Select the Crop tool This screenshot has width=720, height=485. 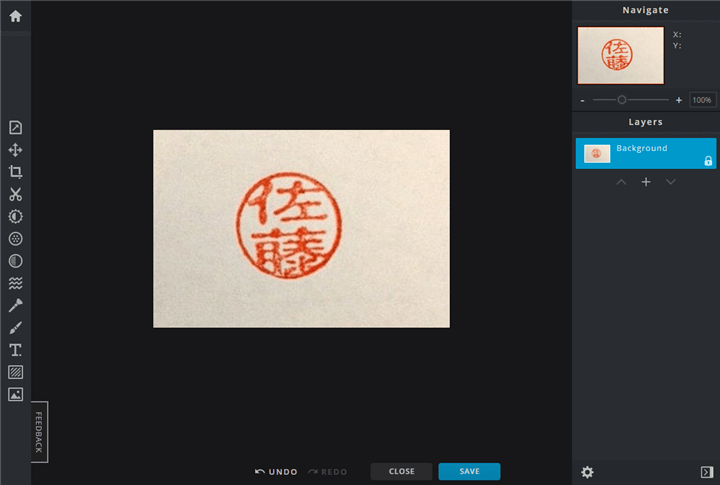click(15, 172)
